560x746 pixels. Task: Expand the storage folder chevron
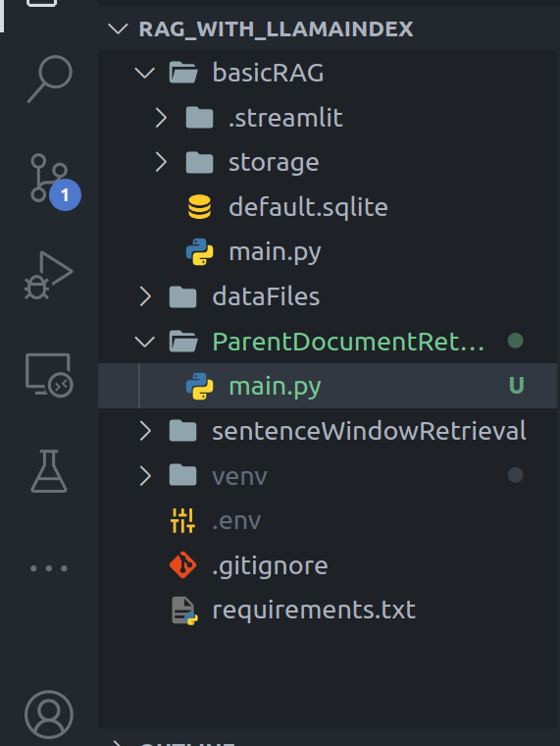pos(161,162)
